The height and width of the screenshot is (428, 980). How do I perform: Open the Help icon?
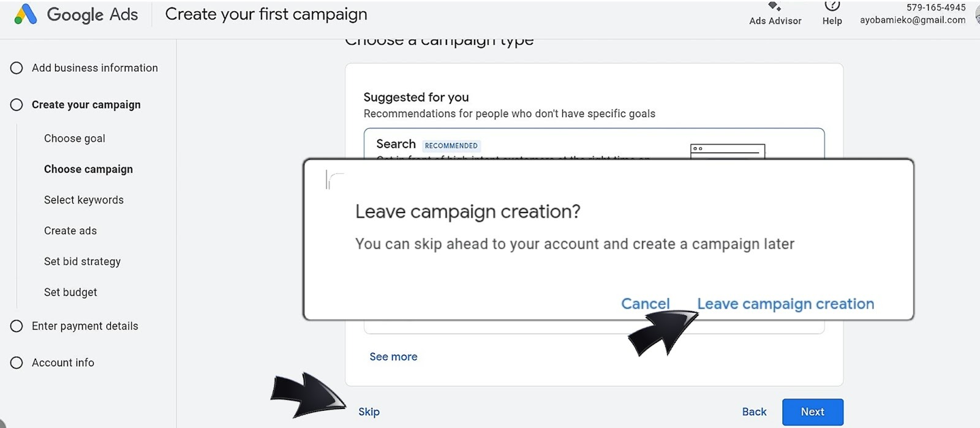832,6
